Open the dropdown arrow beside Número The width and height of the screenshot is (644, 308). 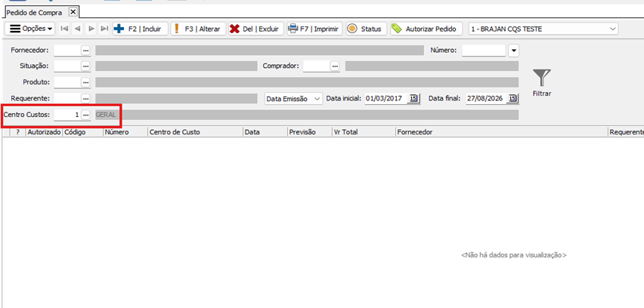click(514, 51)
